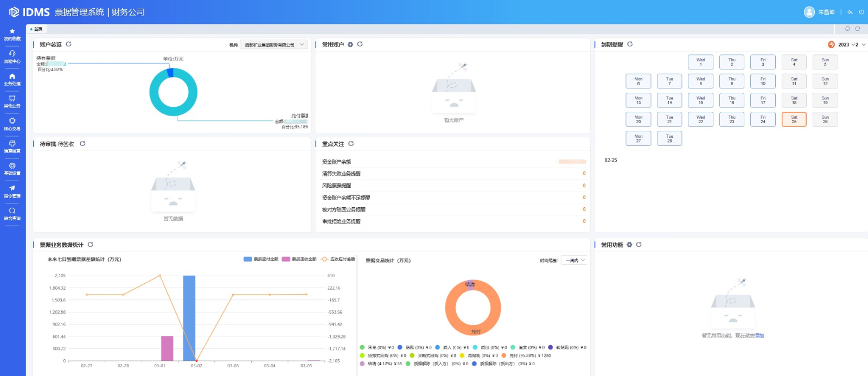Open 我的收藏 favorites star in sidebar
Screen dimensions: 868x376
coord(12,34)
